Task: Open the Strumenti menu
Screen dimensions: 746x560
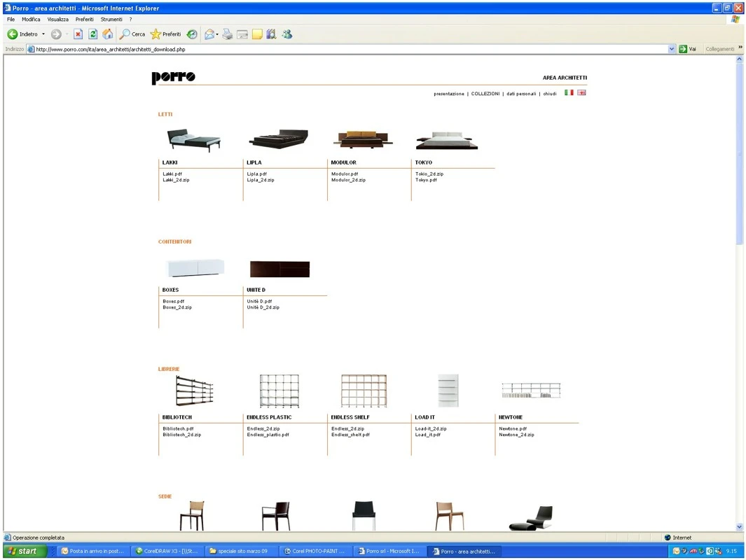Action: (111, 20)
